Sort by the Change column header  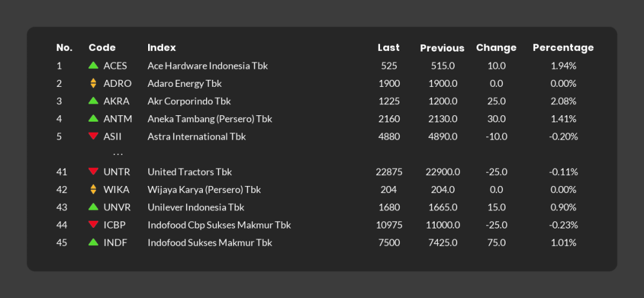click(496, 48)
